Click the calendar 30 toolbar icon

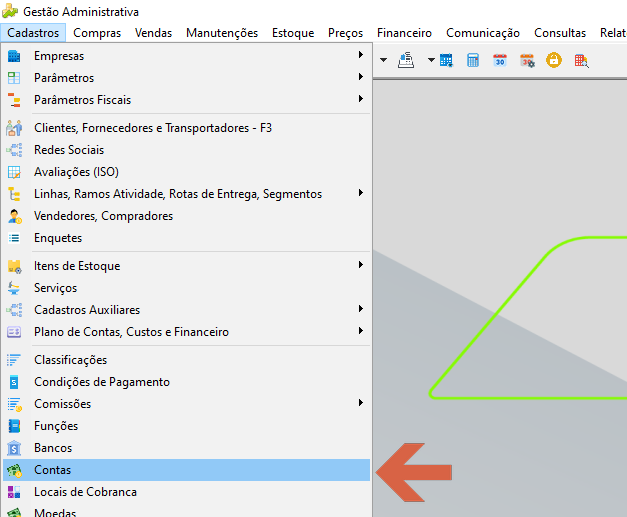click(x=500, y=60)
